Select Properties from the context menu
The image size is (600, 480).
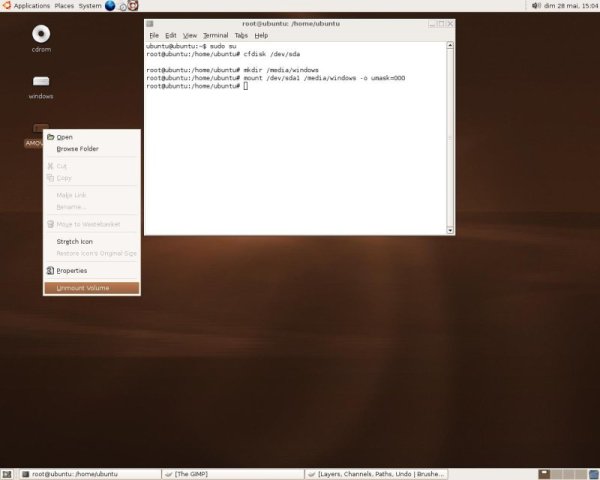tap(71, 270)
